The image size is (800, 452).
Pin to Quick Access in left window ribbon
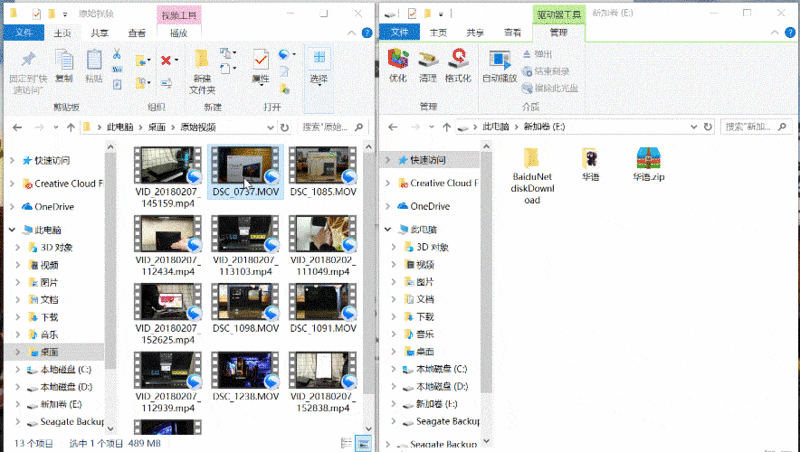pos(28,72)
